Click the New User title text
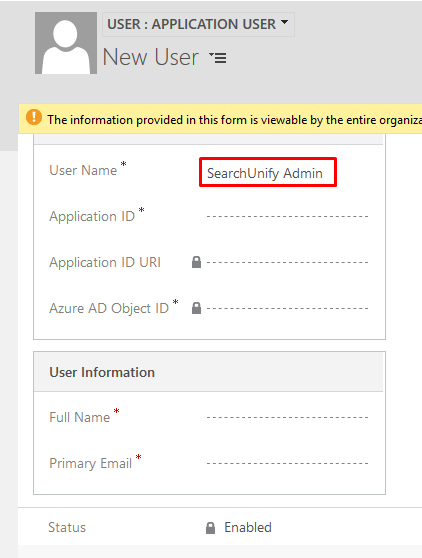Image resolution: width=422 pixels, height=558 pixels. click(151, 57)
